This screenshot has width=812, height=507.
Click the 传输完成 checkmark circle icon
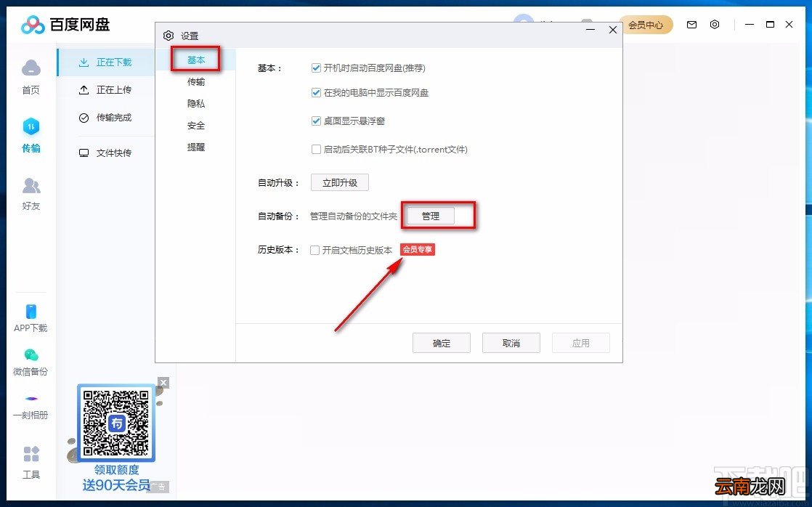[84, 118]
